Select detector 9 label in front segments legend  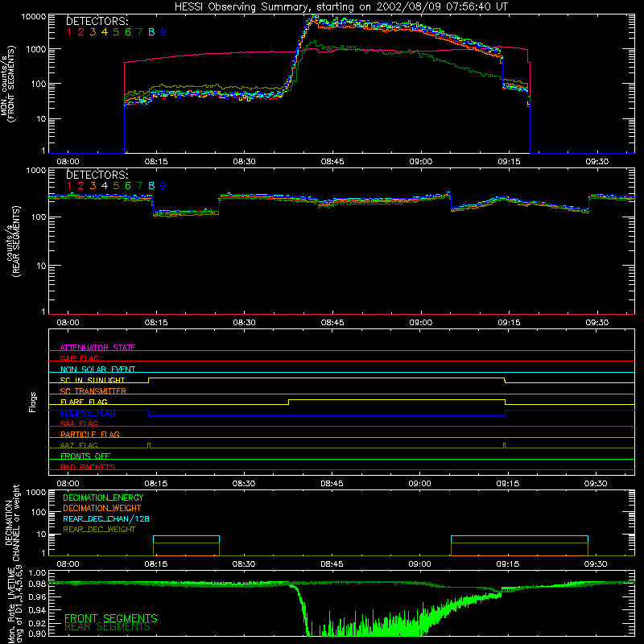point(163,32)
